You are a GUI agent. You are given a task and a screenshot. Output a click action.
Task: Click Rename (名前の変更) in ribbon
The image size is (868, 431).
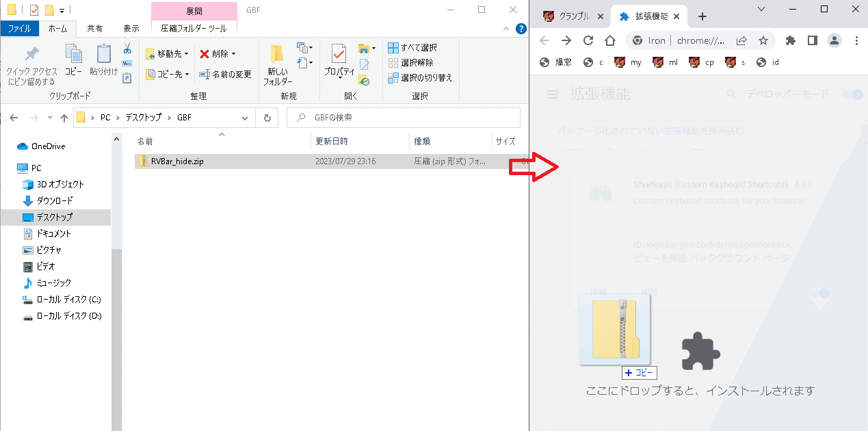click(226, 74)
